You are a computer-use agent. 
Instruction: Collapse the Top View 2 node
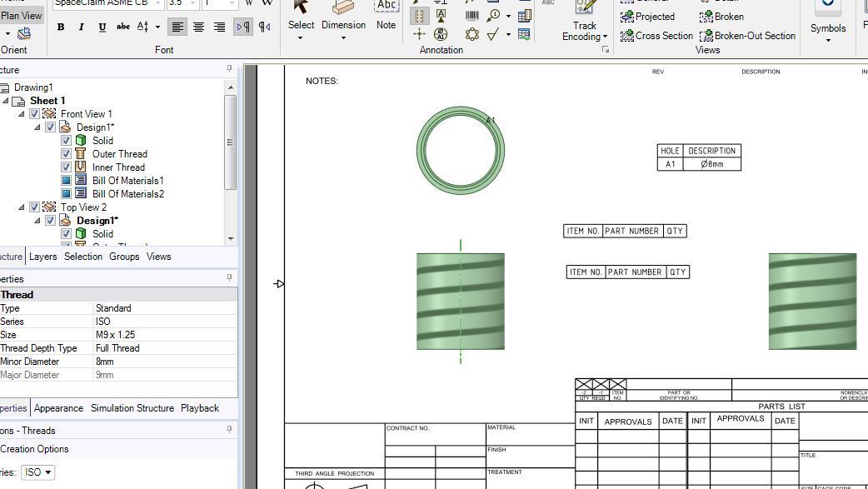pyautogui.click(x=22, y=207)
